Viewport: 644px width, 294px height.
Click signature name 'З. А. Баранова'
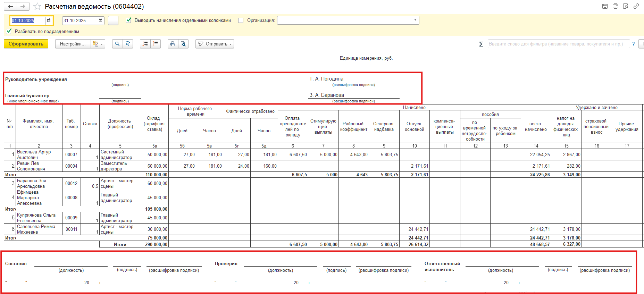coord(327,95)
